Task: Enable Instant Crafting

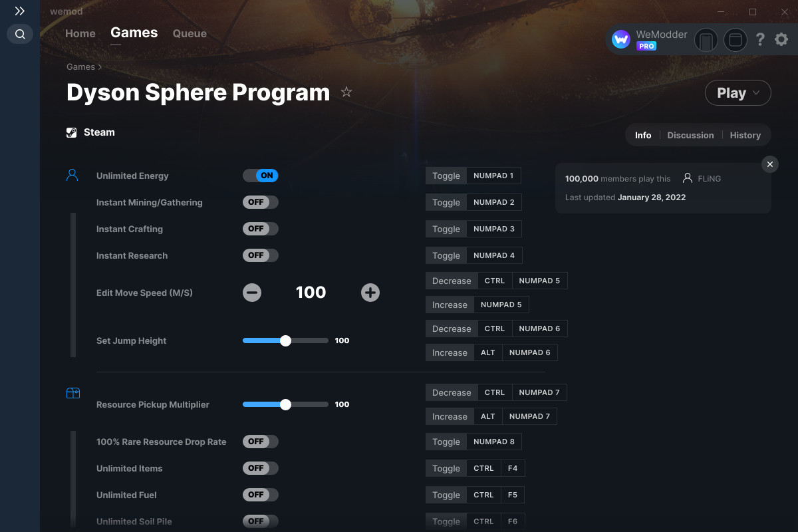Action: pyautogui.click(x=260, y=229)
